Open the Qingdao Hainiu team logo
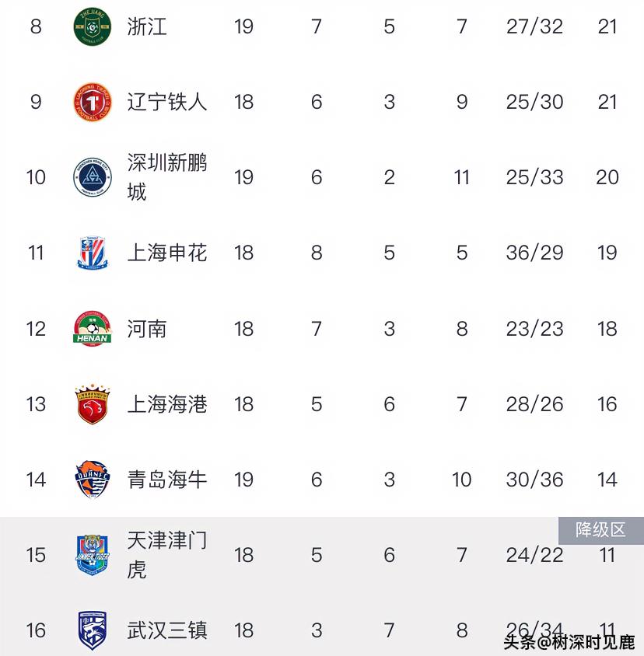The image size is (644, 656). tap(92, 480)
